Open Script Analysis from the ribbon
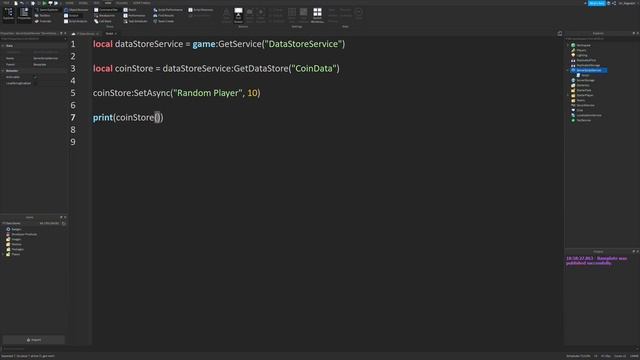The height and width of the screenshot is (360, 640). (x=76, y=21)
